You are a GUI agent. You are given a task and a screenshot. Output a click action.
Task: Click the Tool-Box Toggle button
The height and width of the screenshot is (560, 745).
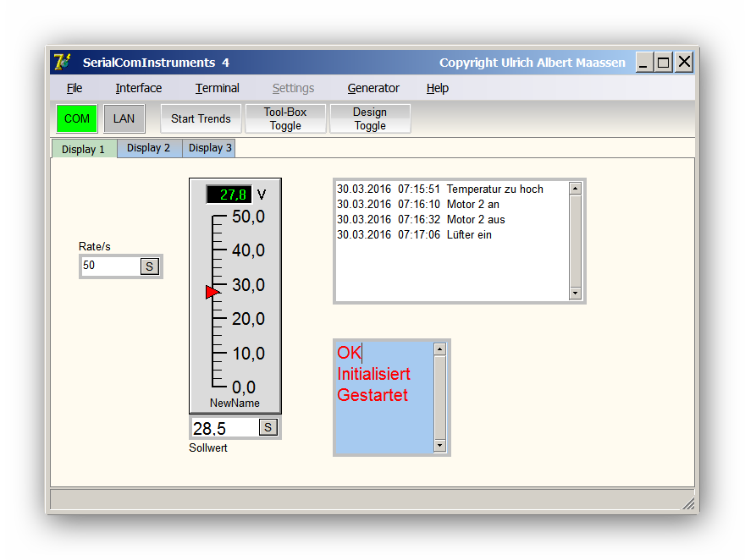[285, 118]
